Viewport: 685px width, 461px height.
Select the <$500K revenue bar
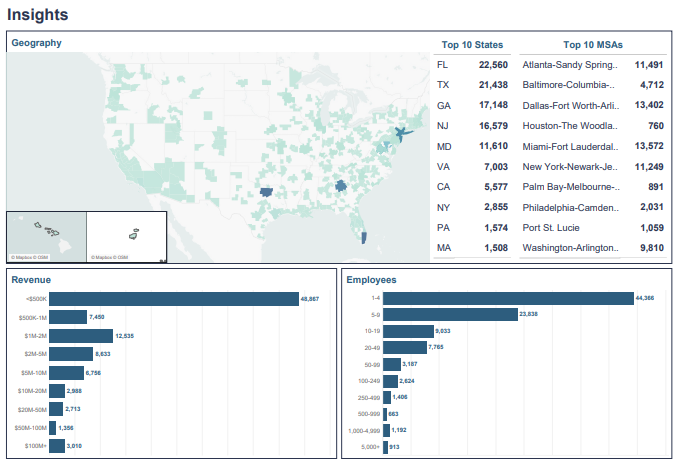[174, 299]
